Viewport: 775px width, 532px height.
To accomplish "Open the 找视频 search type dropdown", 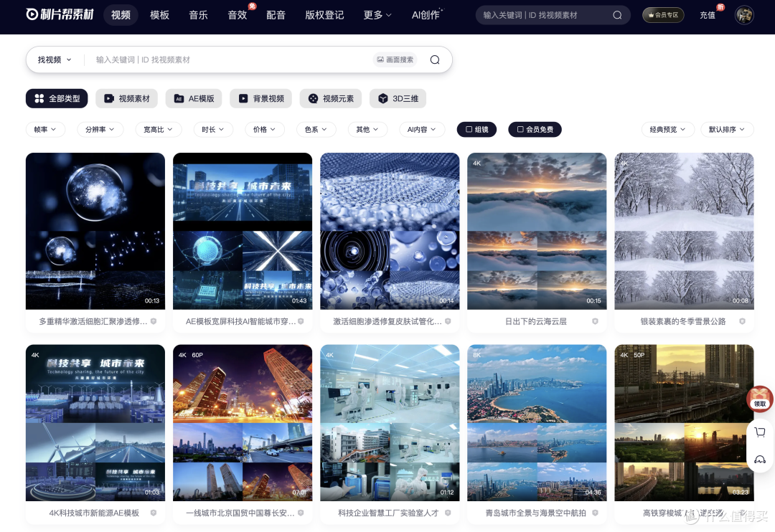I will click(55, 60).
